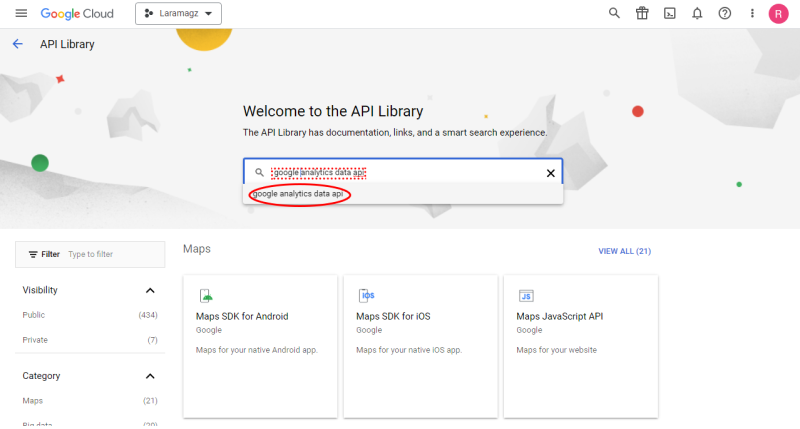The width and height of the screenshot is (800, 429).
Task: Filter by Public visibility
Action: click(x=34, y=315)
